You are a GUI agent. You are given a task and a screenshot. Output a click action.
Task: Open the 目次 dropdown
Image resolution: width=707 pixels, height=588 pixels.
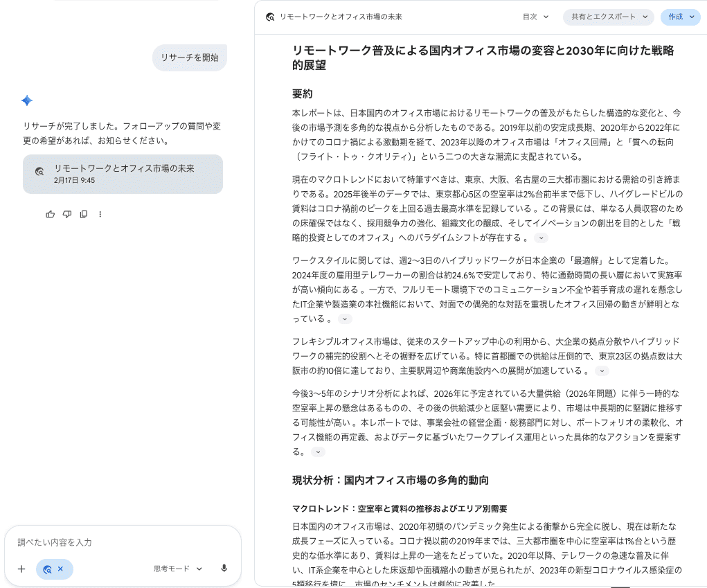535,17
